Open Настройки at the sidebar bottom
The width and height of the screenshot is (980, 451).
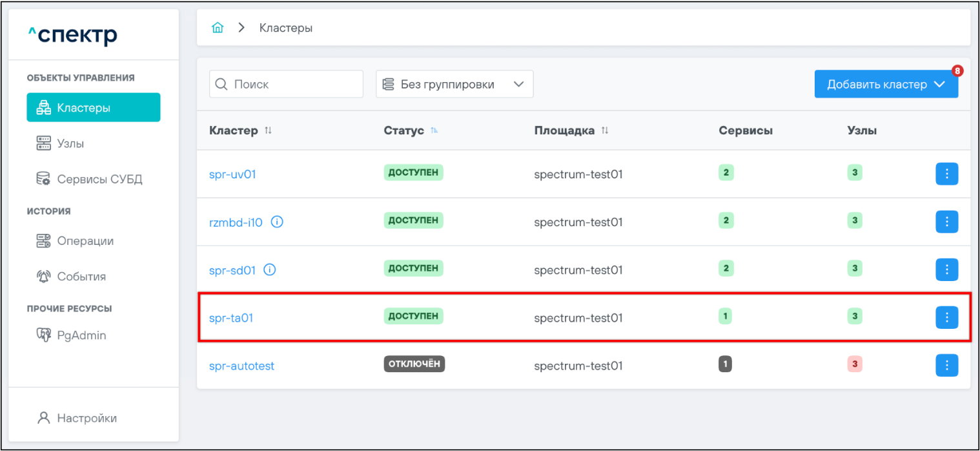pyautogui.click(x=87, y=418)
